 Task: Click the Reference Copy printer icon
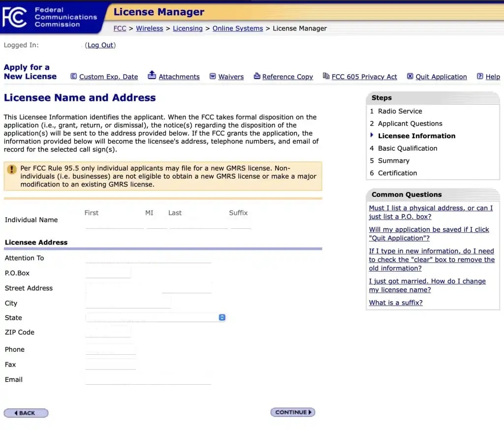pyautogui.click(x=257, y=76)
